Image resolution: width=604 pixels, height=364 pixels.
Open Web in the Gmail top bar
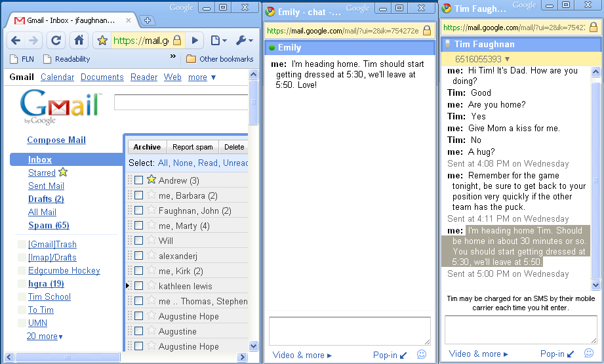pos(172,77)
